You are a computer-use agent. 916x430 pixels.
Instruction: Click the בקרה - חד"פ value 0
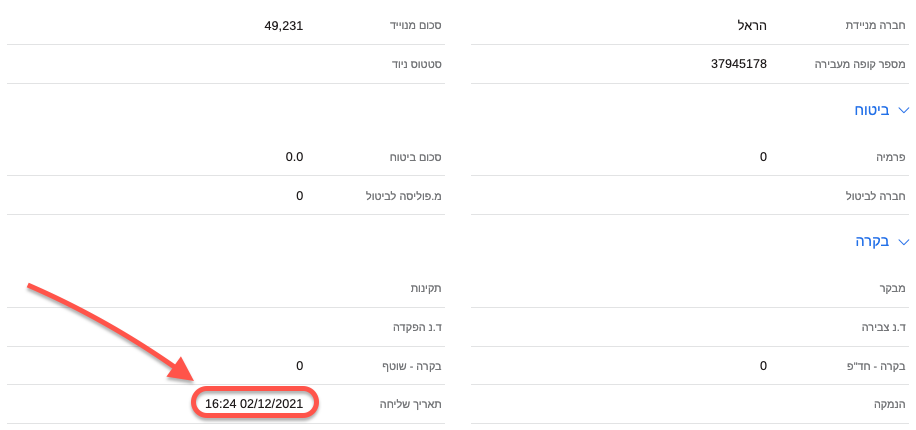(763, 366)
